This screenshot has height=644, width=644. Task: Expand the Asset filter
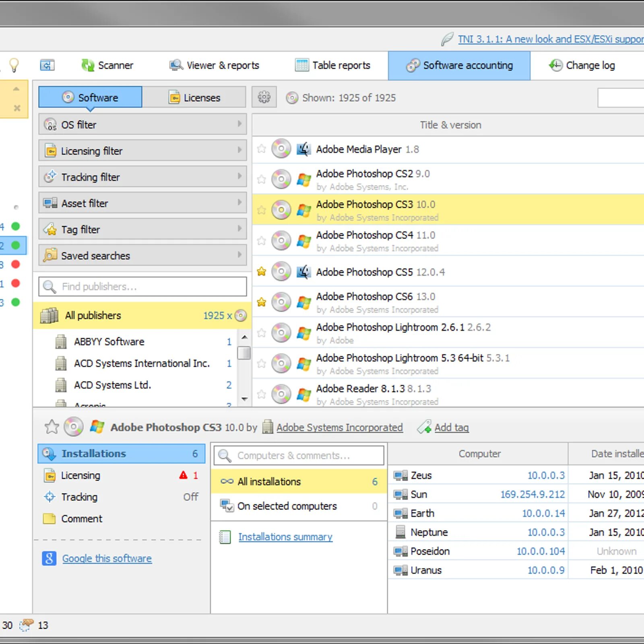coord(142,203)
